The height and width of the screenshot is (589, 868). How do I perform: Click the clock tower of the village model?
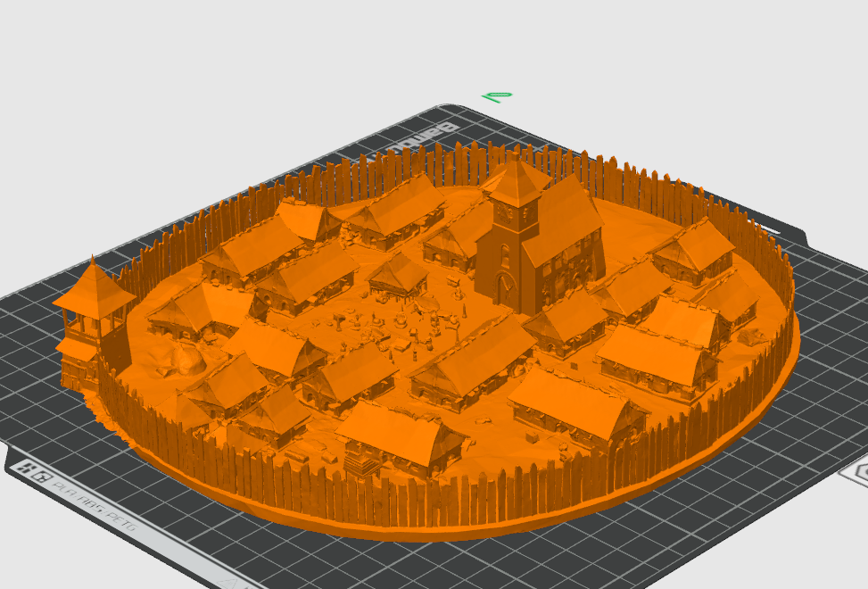(512, 233)
